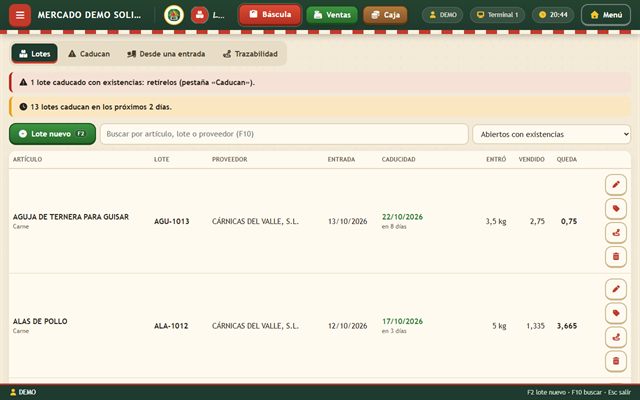
Task: Expand the Abiertos con existencias filter dropdown
Action: pyautogui.click(x=551, y=134)
